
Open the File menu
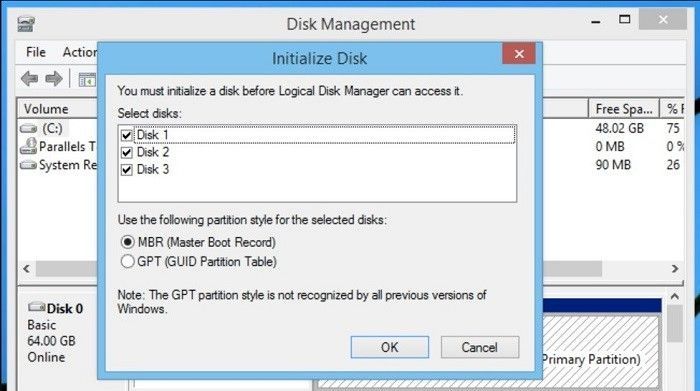click(36, 52)
